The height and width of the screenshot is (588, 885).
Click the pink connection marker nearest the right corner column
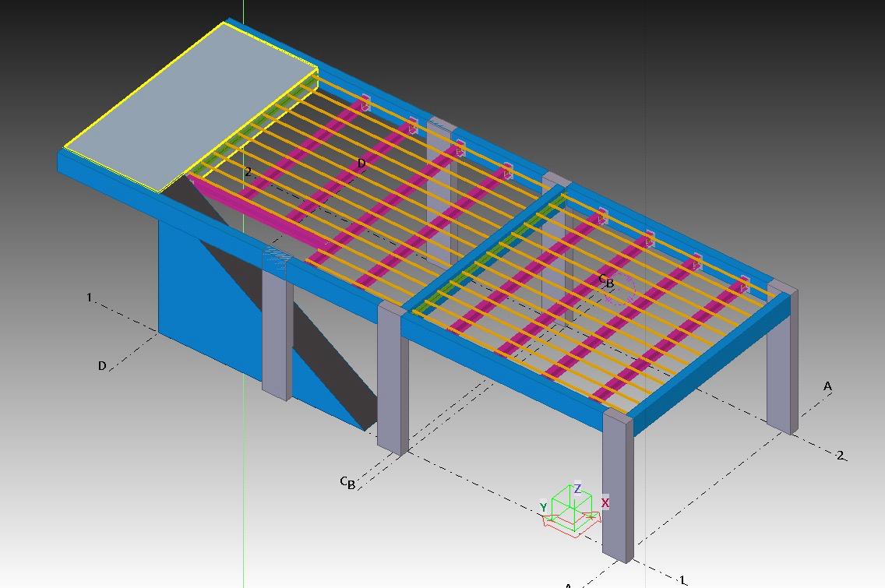pyautogui.click(x=745, y=283)
